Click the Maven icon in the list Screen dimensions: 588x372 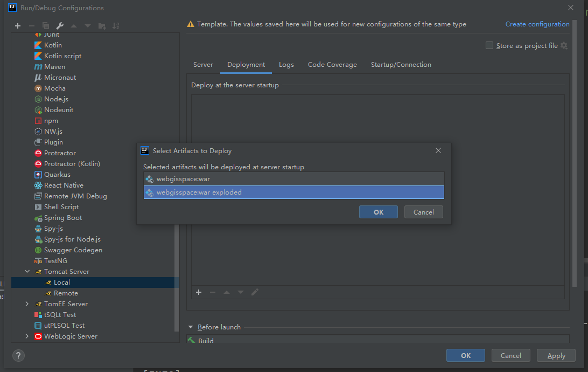(x=38, y=67)
